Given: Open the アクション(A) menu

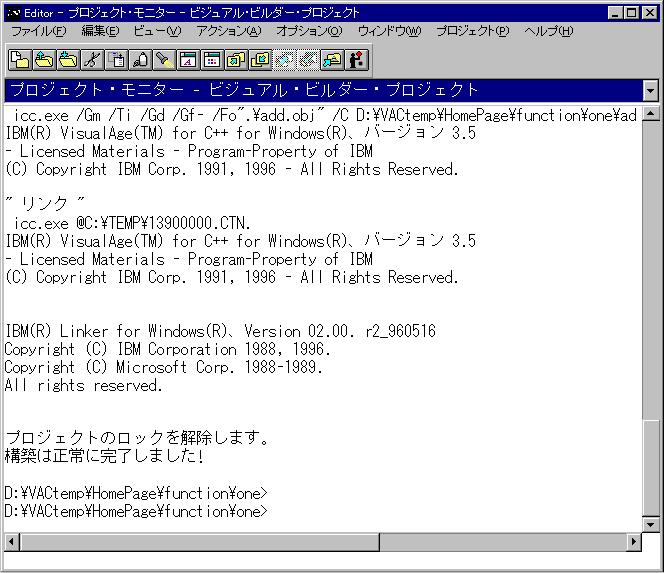Looking at the screenshot, I should (229, 31).
